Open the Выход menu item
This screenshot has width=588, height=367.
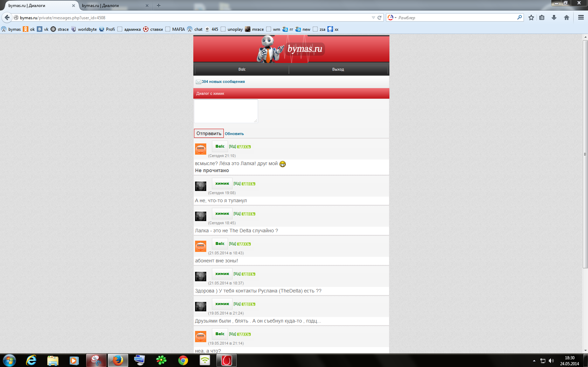click(338, 69)
